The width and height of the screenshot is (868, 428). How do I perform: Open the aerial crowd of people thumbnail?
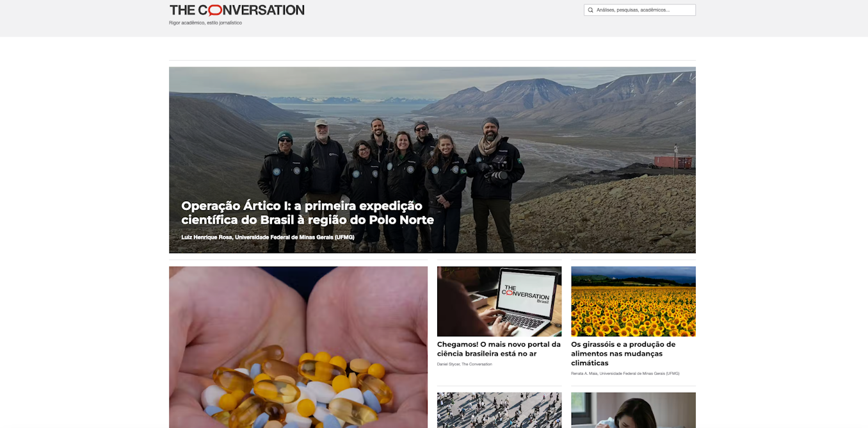coord(499,410)
